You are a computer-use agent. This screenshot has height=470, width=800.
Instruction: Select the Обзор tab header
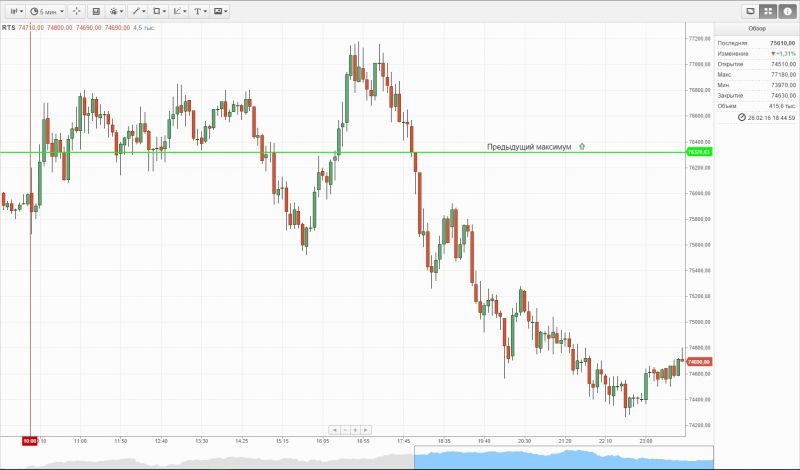757,29
